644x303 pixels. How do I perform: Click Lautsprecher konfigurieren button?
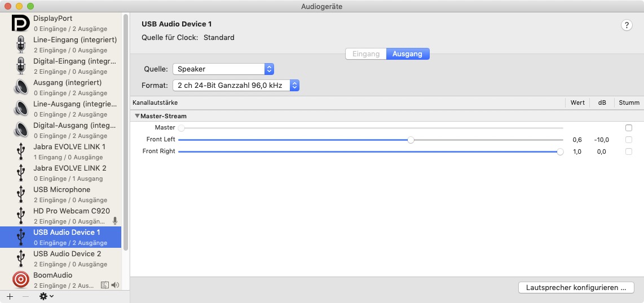[x=576, y=287]
